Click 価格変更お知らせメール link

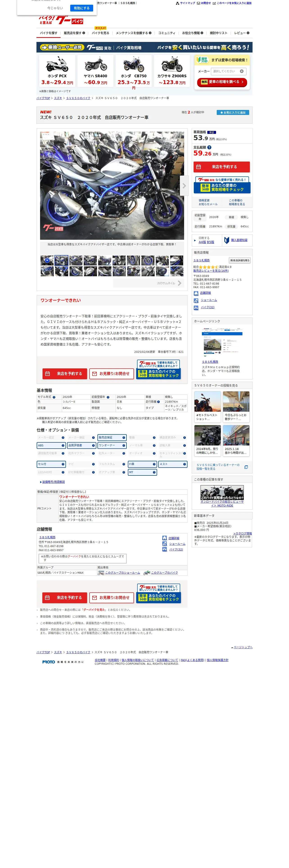(x=208, y=202)
